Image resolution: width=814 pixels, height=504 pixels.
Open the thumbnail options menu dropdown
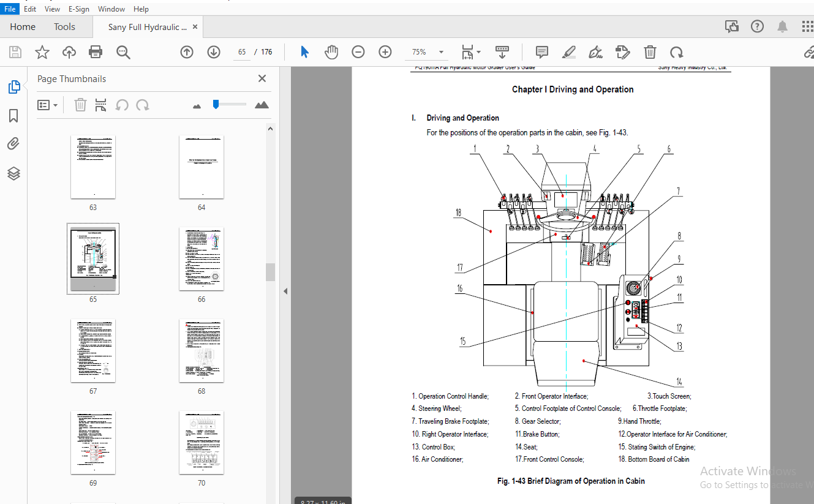pos(48,105)
